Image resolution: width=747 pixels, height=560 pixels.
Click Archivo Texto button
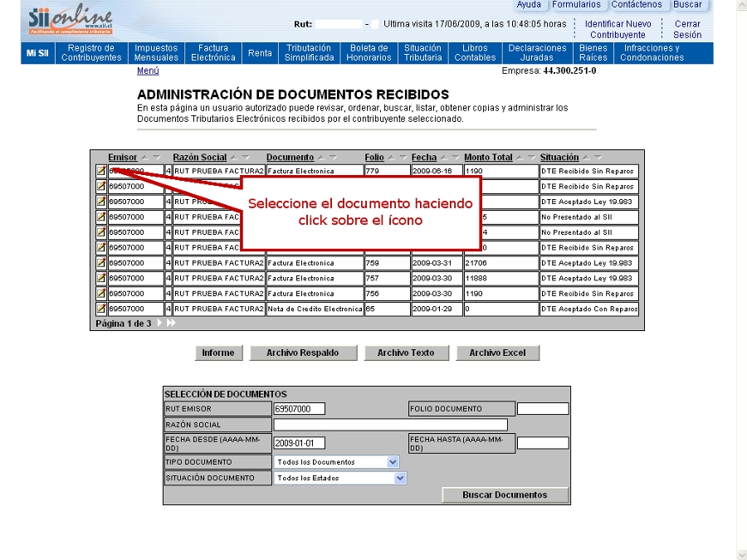(x=406, y=353)
